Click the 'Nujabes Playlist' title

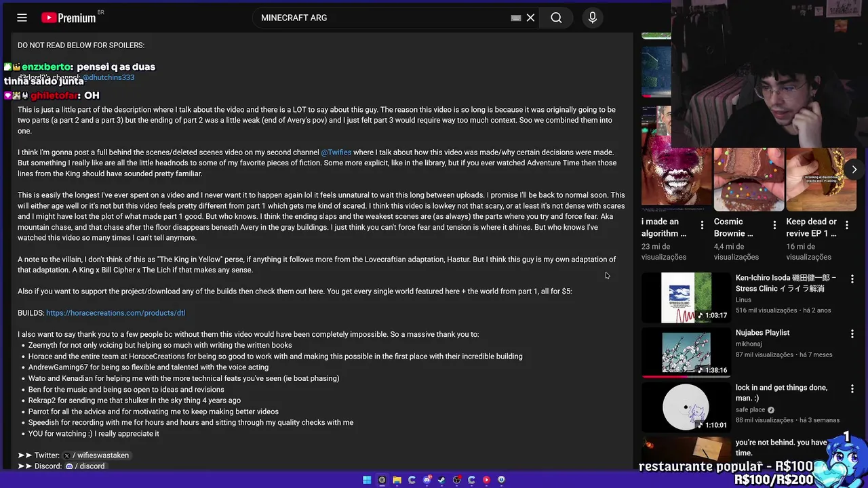pyautogui.click(x=763, y=333)
